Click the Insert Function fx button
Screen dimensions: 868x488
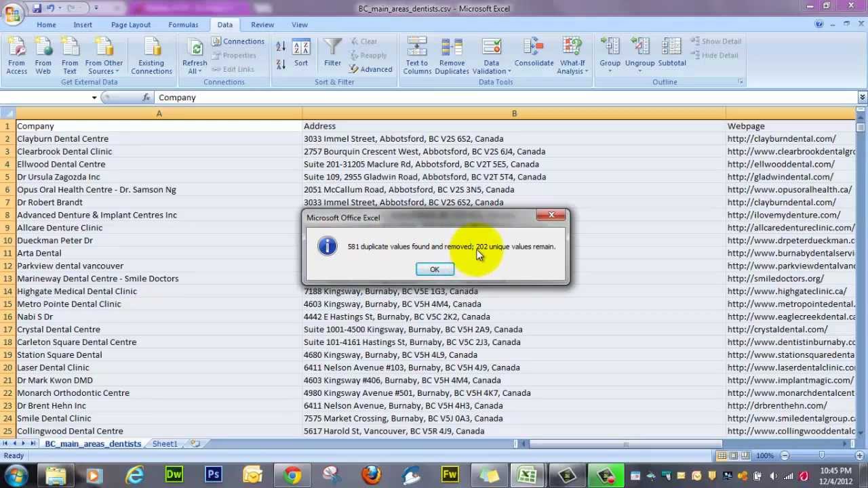point(146,98)
